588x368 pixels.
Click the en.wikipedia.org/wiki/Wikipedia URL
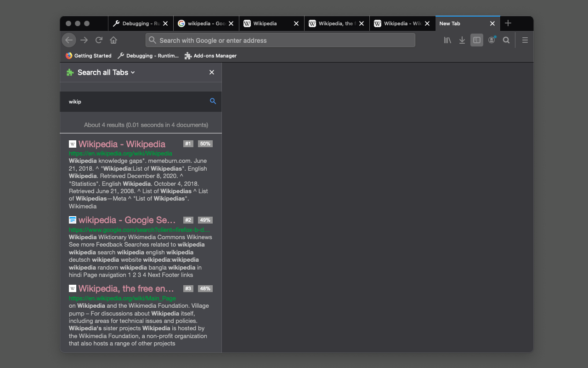[x=120, y=153]
